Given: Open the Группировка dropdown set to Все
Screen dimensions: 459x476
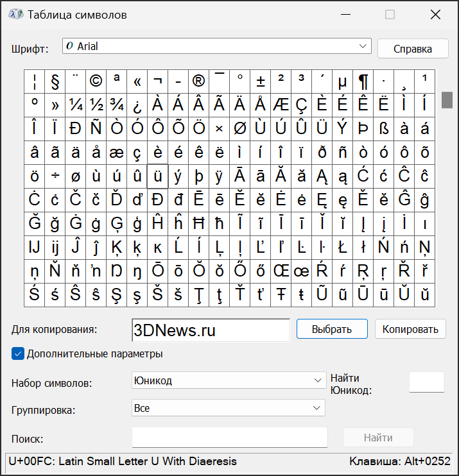Looking at the screenshot, I should [228, 408].
